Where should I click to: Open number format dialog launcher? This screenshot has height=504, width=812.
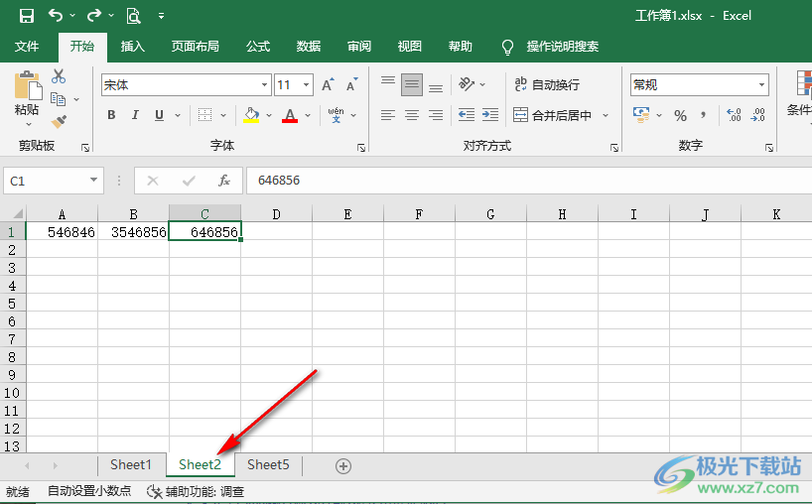769,148
